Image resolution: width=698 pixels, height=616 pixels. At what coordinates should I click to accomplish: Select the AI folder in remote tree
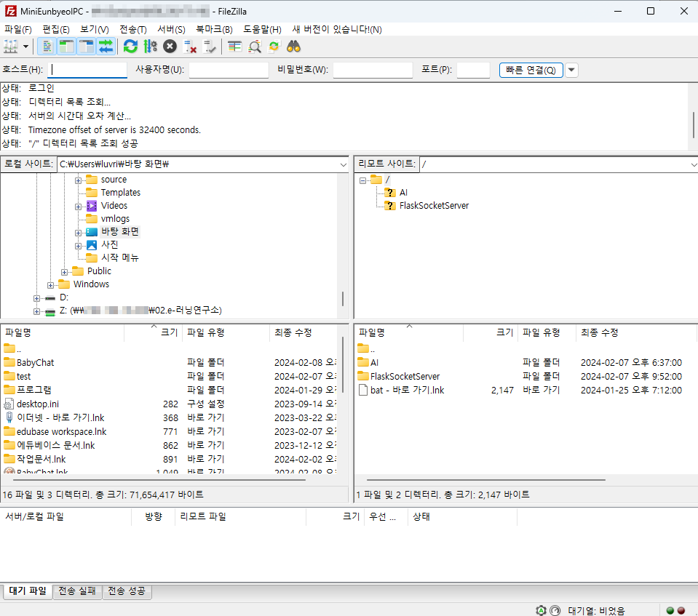point(403,193)
